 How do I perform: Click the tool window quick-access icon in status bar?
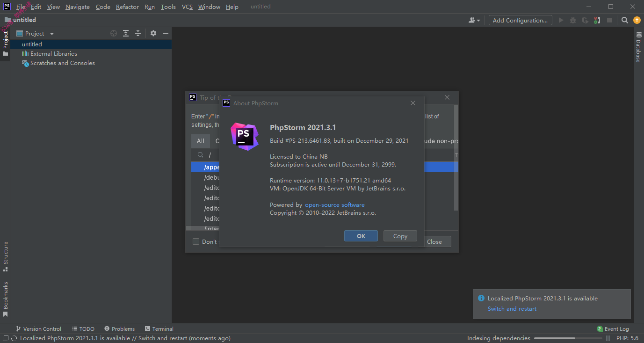click(5, 338)
